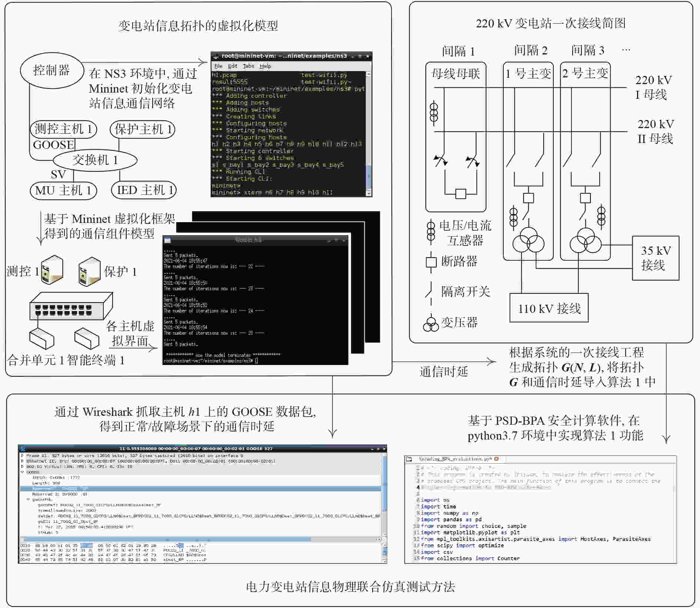This screenshot has height=608, width=700.
Task: Click the Wireshark window icon in title bar
Action: click(23, 448)
